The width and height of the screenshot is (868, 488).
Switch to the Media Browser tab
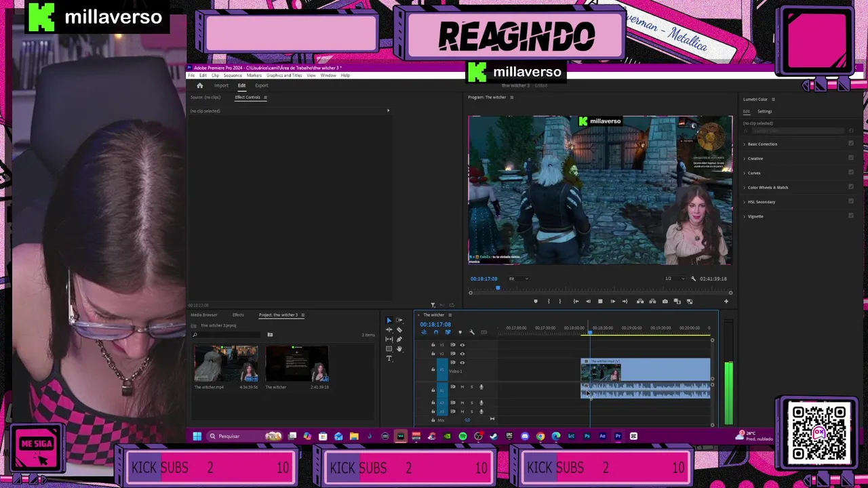click(x=204, y=315)
